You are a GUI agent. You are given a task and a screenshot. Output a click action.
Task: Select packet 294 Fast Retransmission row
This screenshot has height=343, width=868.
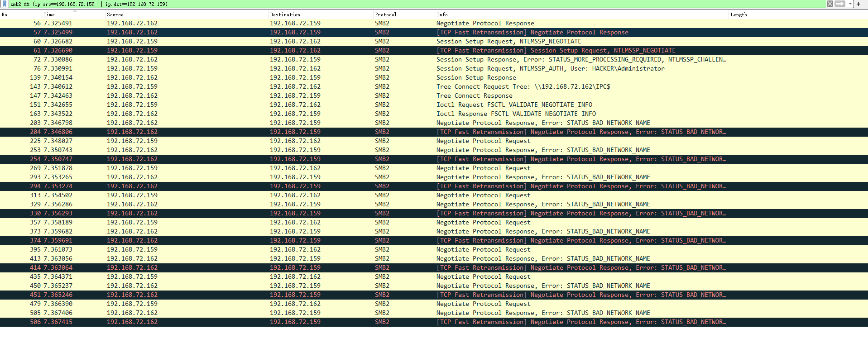click(x=434, y=186)
